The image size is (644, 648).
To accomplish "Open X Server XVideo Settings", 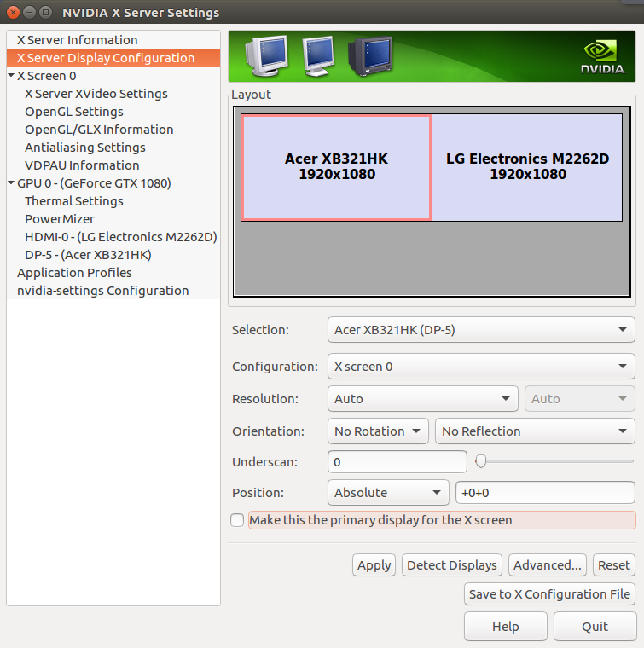I will pyautogui.click(x=96, y=94).
